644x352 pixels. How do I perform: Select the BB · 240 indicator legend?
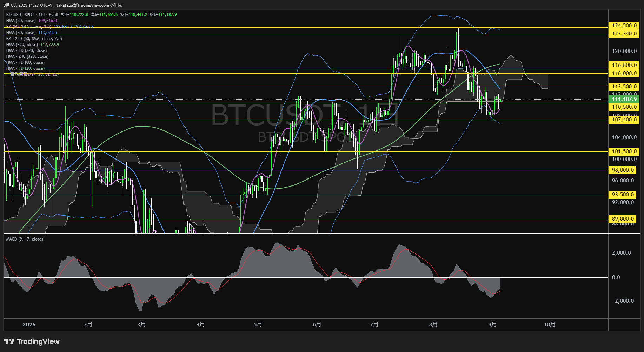[x=34, y=39]
